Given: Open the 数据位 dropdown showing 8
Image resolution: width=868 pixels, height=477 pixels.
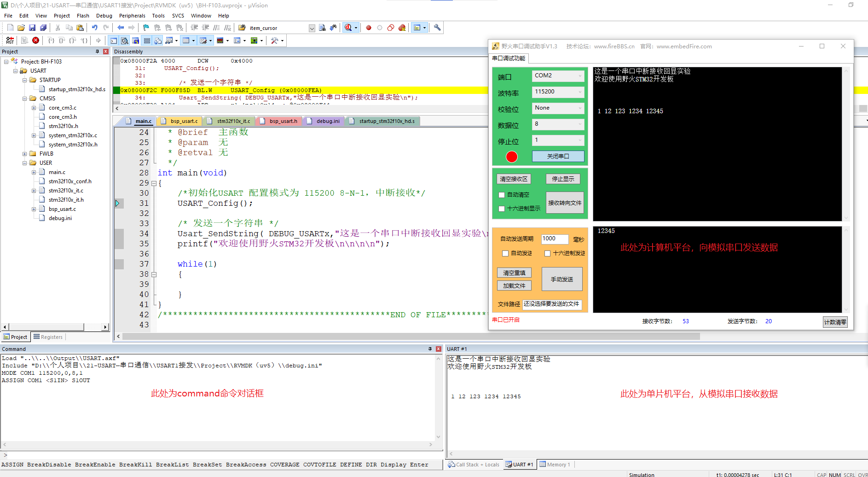Looking at the screenshot, I should pyautogui.click(x=558, y=124).
